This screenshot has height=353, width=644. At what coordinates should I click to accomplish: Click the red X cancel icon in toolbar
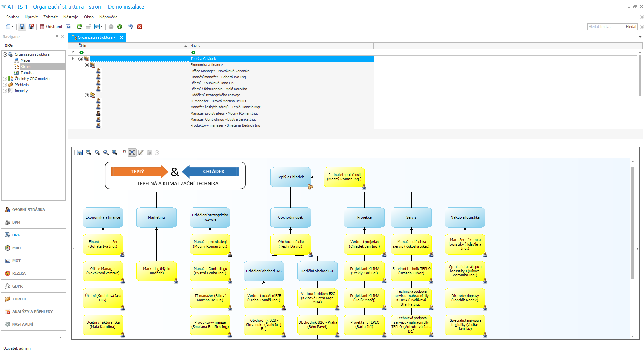coord(140,27)
